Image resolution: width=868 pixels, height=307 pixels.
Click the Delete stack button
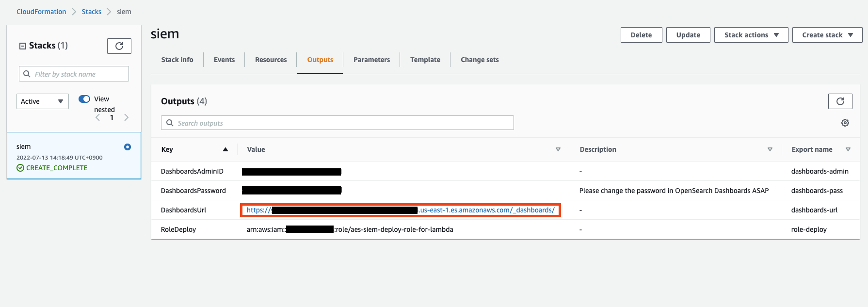(x=641, y=35)
